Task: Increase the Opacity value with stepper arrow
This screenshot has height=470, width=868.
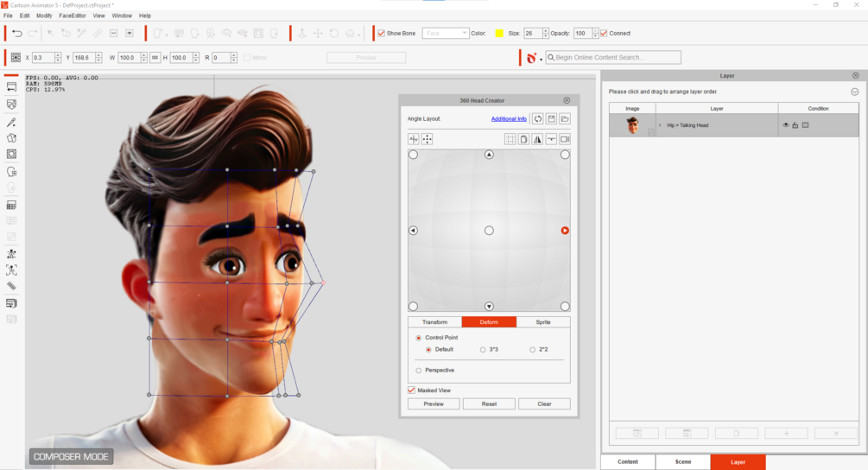Action: coord(595,30)
